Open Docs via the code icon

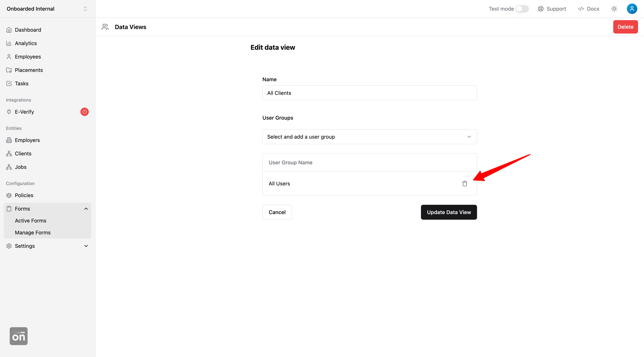click(x=581, y=9)
